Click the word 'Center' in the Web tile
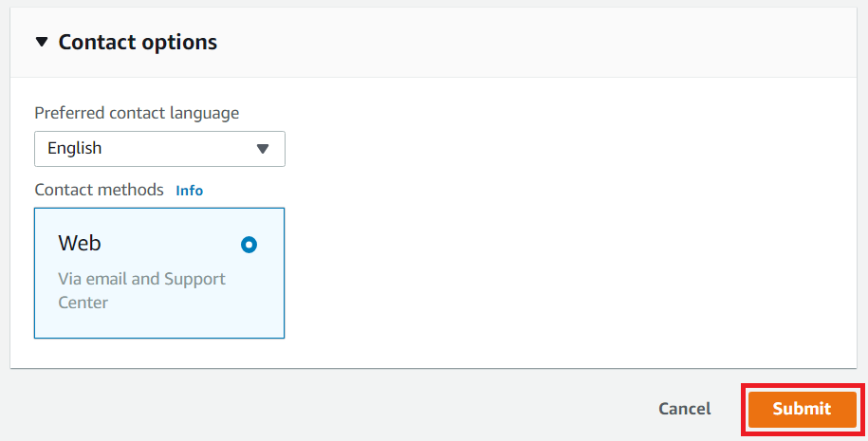Screen dimensions: 868x441 pos(83,303)
